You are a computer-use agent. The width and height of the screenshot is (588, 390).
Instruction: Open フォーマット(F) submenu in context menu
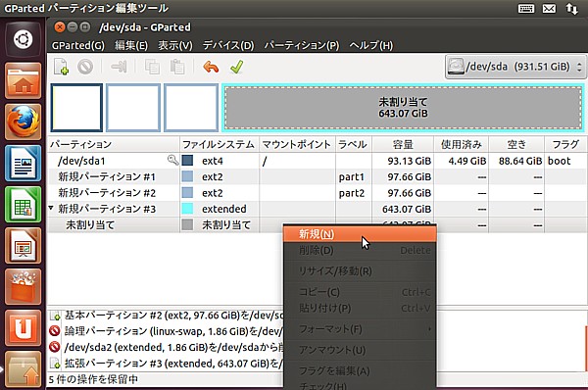pos(360,329)
